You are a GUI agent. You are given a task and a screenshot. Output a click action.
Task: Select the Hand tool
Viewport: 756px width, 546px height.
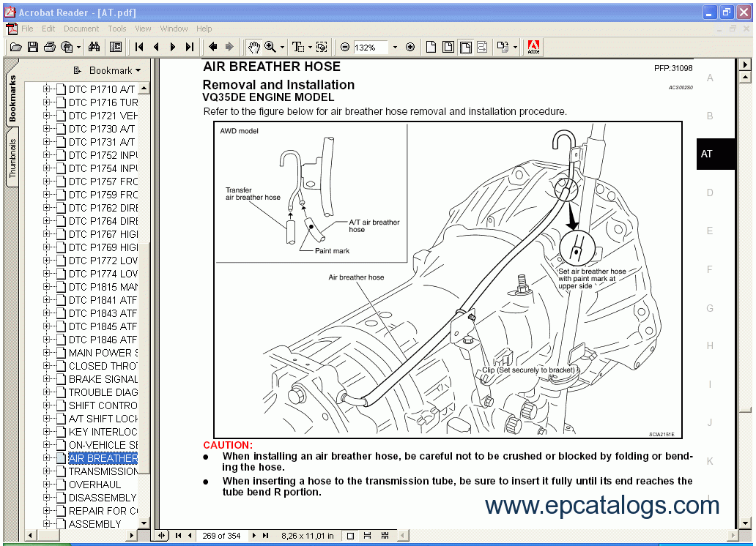(253, 47)
